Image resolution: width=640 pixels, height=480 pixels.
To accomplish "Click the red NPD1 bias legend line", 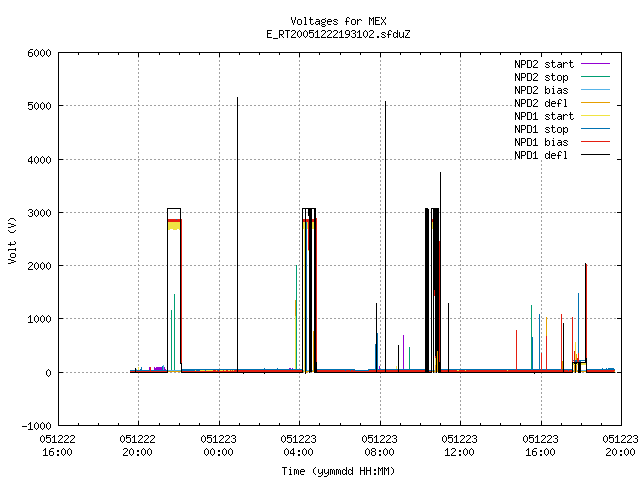I will 595,142.
